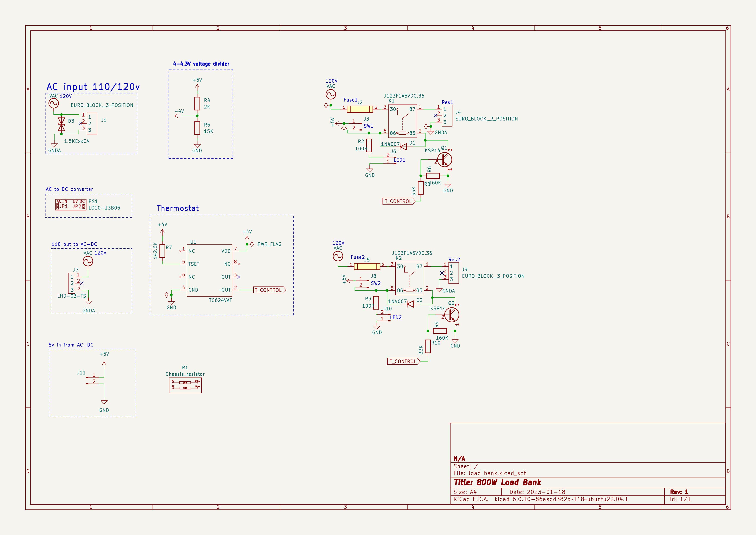The image size is (756, 535).
Task: Select the VAC source symbol above Fuse2
Action: 338,256
